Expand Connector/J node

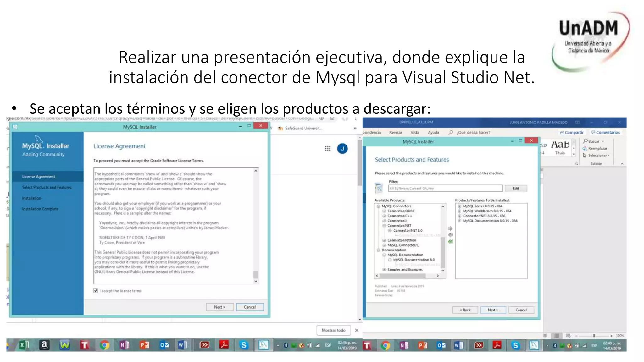pyautogui.click(x=384, y=221)
